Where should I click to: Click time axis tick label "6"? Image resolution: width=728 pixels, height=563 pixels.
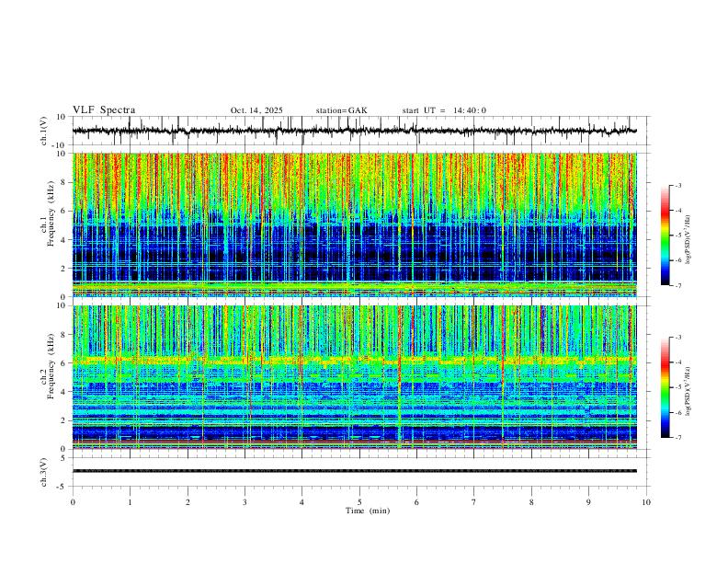click(x=417, y=502)
